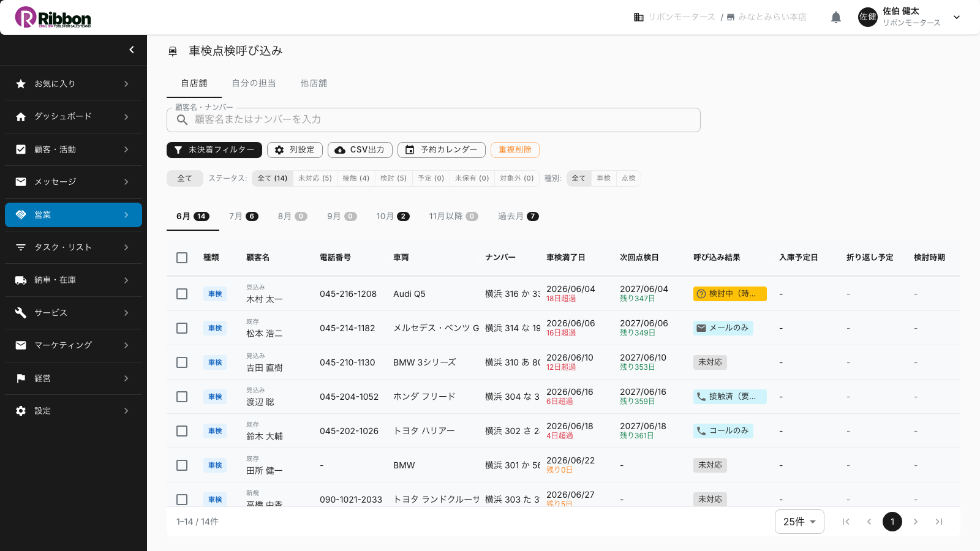Click the envelope icon beside メッセージ

tap(21, 182)
